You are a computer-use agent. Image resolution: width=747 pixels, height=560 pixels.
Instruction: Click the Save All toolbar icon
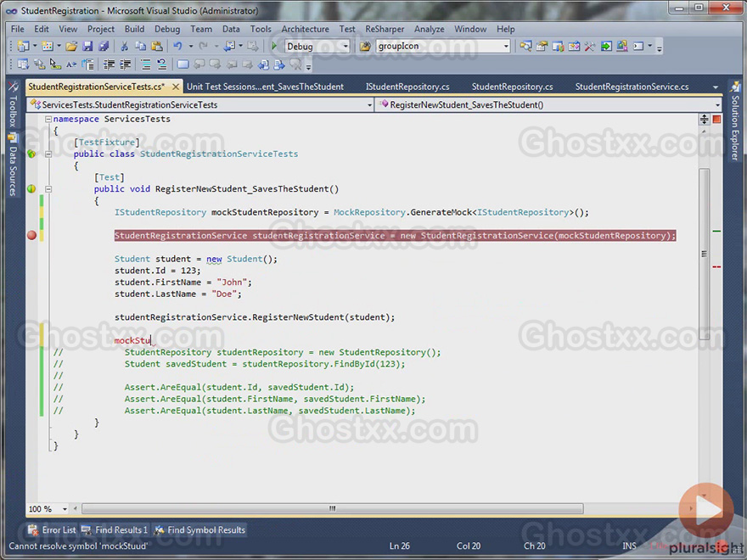pyautogui.click(x=104, y=46)
